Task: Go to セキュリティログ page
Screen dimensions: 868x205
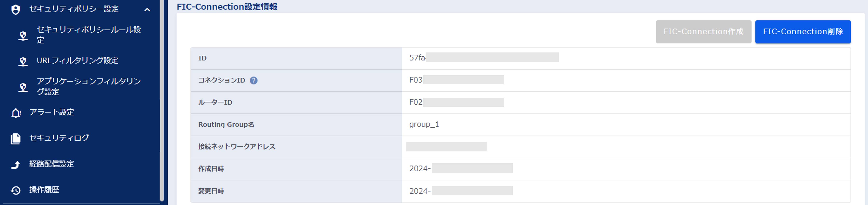Action: [59, 138]
